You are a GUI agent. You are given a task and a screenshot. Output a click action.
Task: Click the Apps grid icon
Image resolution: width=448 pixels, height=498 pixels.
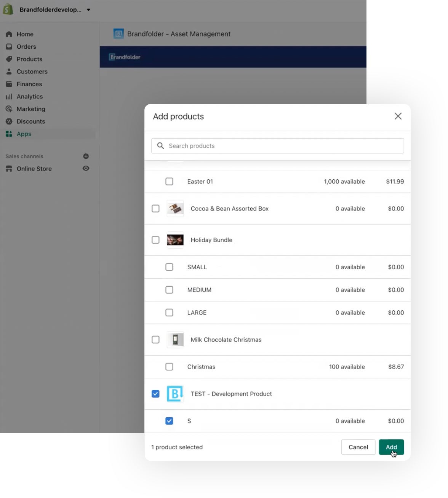click(x=9, y=134)
